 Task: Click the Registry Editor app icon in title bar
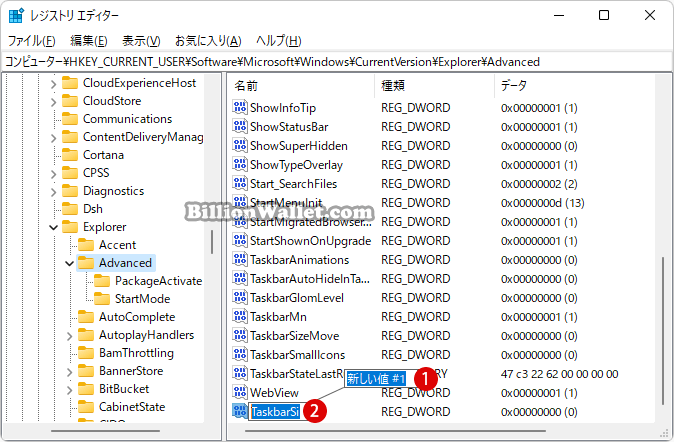click(16, 15)
